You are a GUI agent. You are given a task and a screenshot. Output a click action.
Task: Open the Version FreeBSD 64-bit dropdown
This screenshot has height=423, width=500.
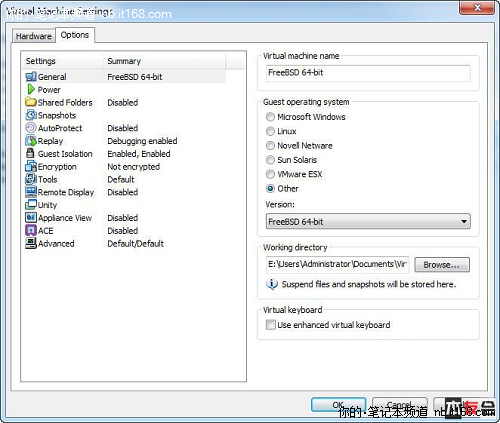point(368,222)
